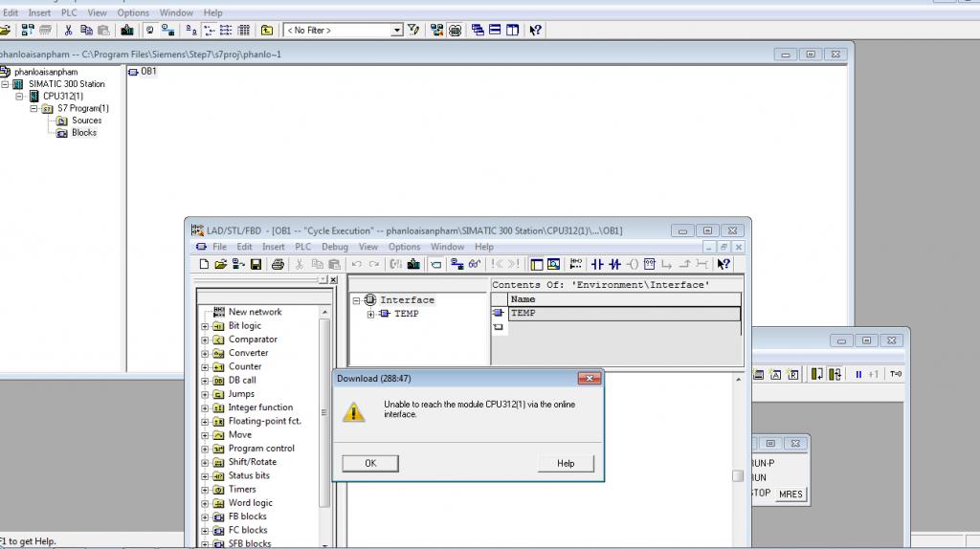Click the Download icon in SIMATIC Manager toolbar
Screen dimensions: 980x549
click(x=127, y=30)
